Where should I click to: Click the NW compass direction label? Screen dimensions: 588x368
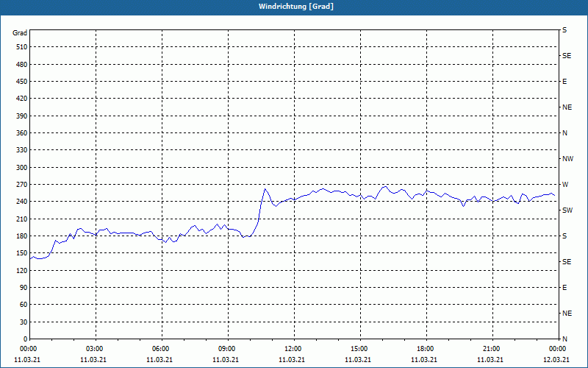[x=567, y=159]
